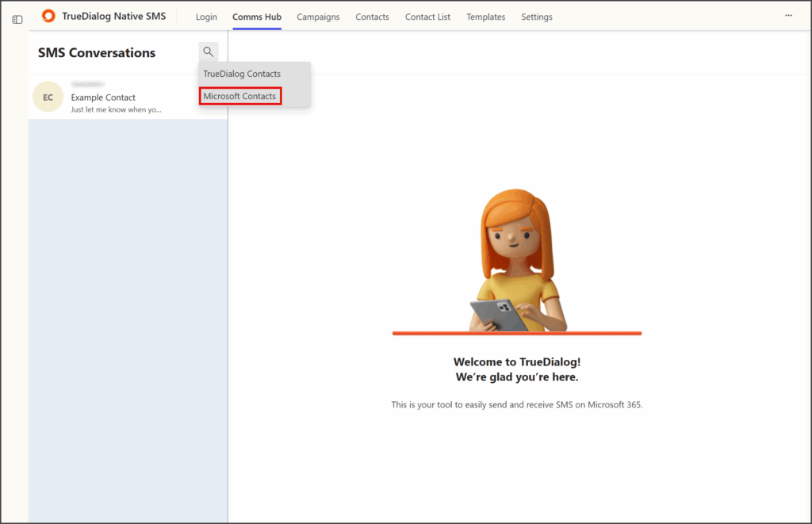The image size is (812, 524).
Task: Switch to the Templates tab
Action: pos(486,17)
